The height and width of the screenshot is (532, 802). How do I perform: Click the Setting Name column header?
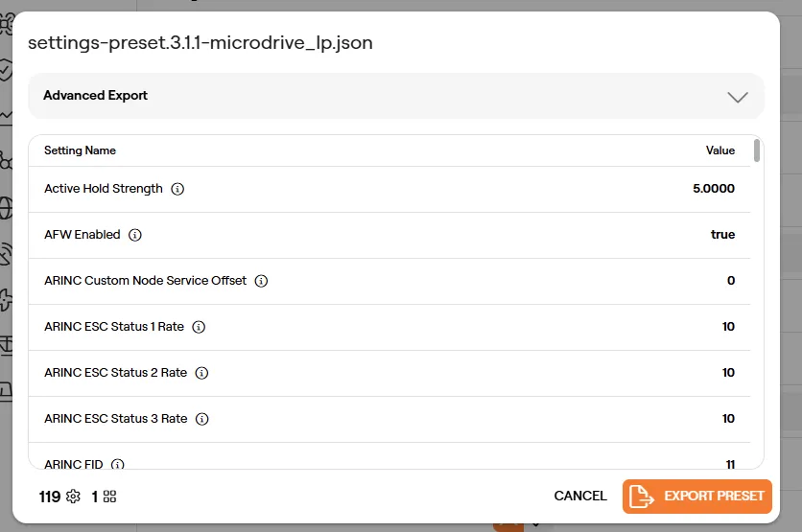tap(80, 150)
